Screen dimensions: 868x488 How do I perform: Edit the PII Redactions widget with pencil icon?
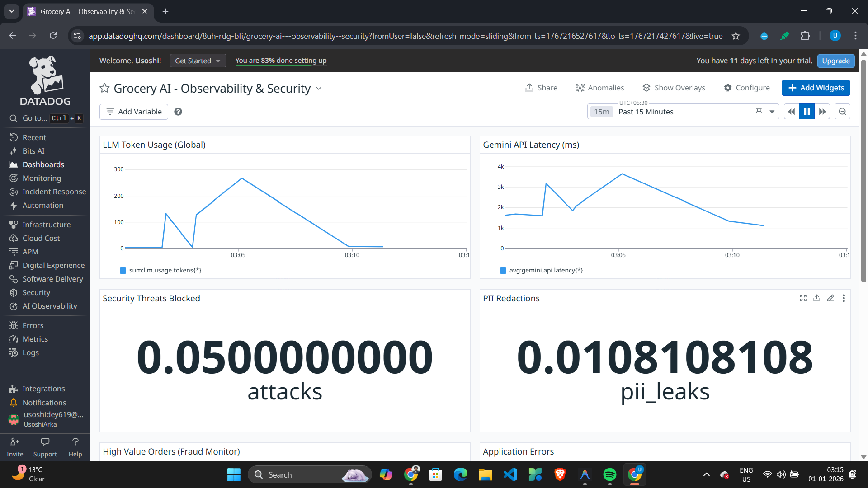tap(830, 298)
